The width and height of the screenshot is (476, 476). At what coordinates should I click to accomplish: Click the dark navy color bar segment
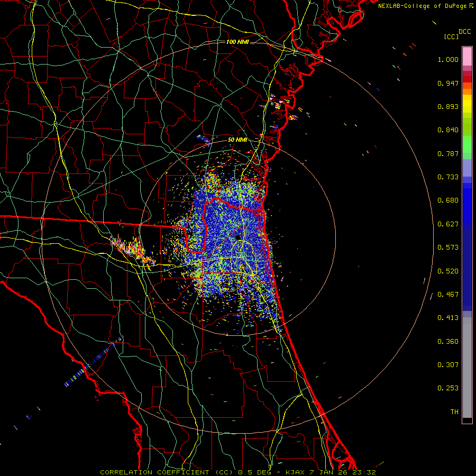467,270
